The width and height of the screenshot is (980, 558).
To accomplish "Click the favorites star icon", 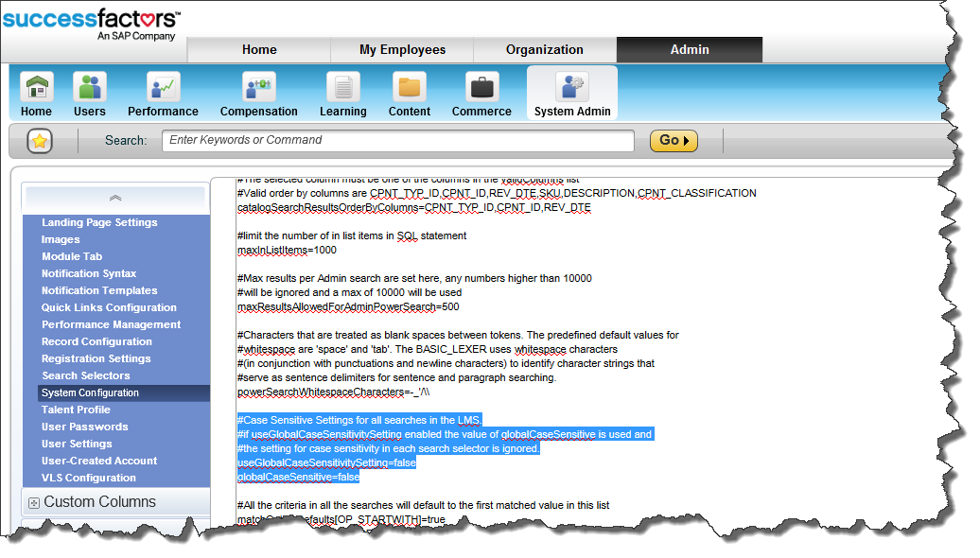I will coord(40,141).
